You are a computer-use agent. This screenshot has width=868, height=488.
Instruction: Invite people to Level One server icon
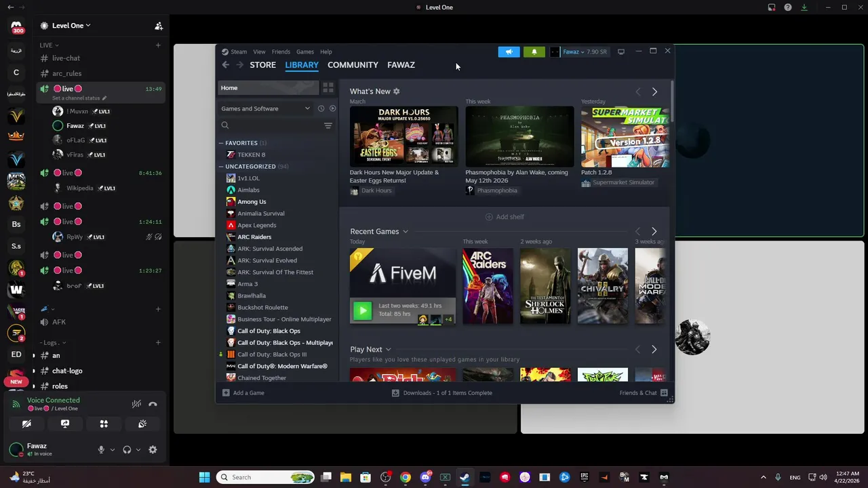click(158, 26)
